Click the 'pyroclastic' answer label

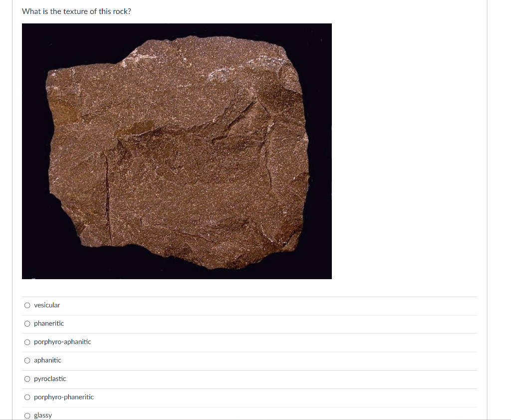click(x=50, y=379)
